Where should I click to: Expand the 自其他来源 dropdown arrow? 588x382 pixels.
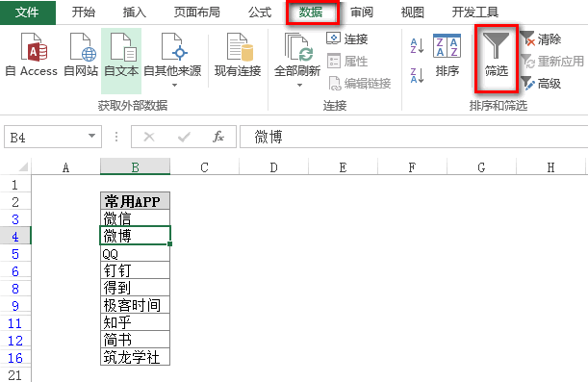(174, 86)
